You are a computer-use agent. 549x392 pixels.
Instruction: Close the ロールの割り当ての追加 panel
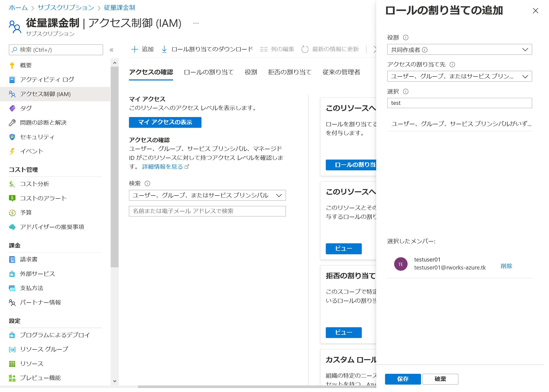(535, 11)
